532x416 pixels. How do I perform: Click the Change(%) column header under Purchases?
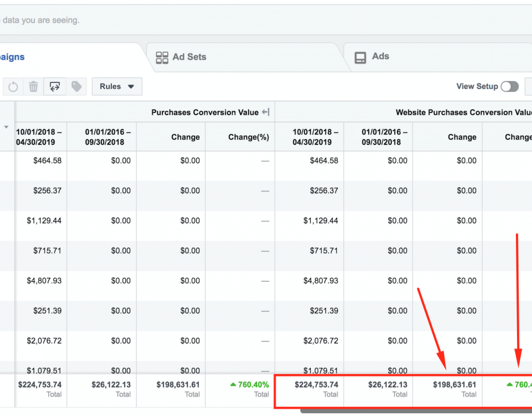tap(248, 137)
